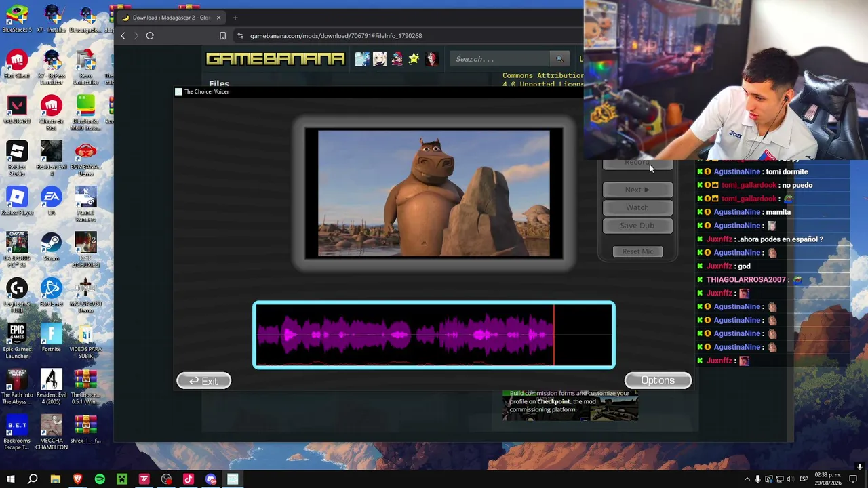868x488 pixels.
Task: Open File Explorer from the taskbar
Action: click(56, 479)
